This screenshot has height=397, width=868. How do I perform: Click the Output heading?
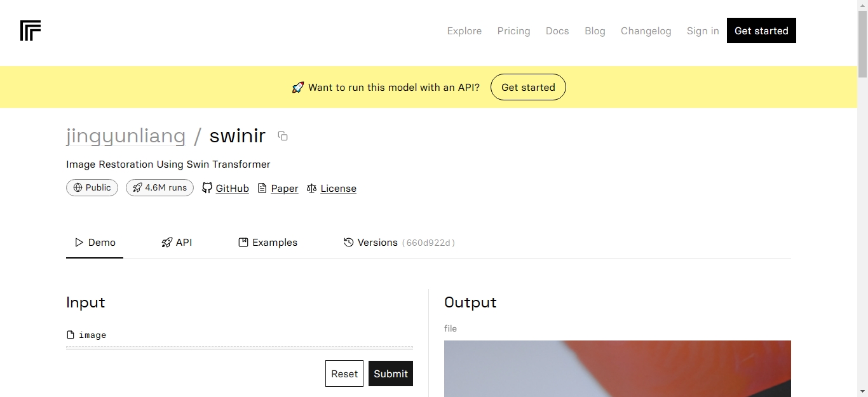tap(470, 302)
